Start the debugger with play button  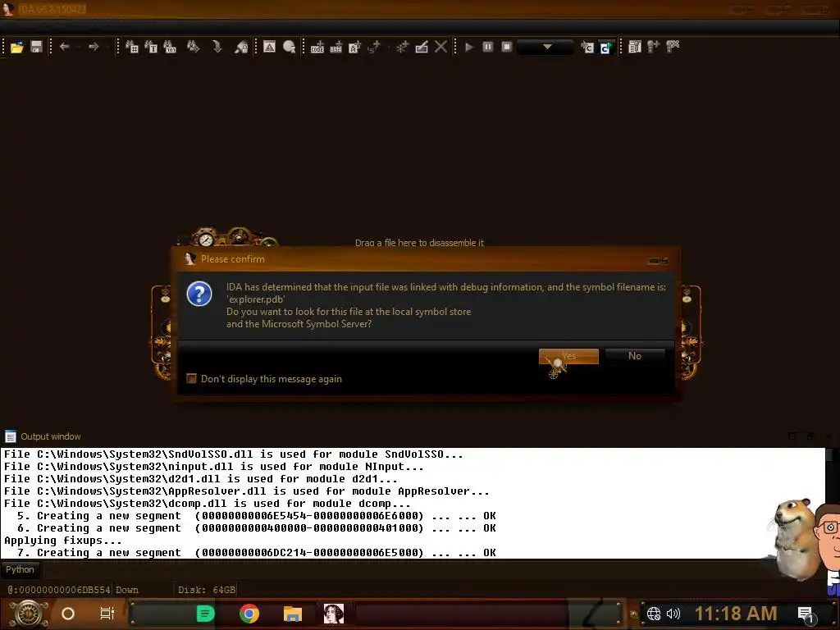pos(469,47)
